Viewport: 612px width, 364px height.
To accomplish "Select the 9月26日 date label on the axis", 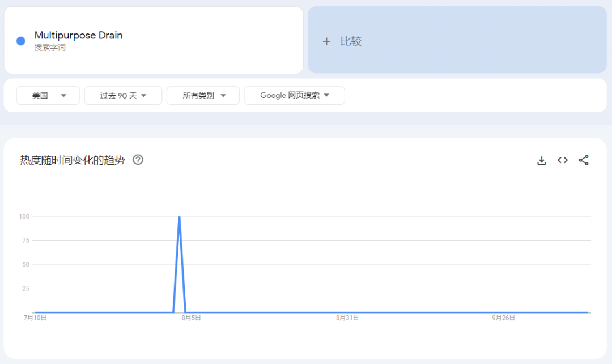I will [504, 318].
